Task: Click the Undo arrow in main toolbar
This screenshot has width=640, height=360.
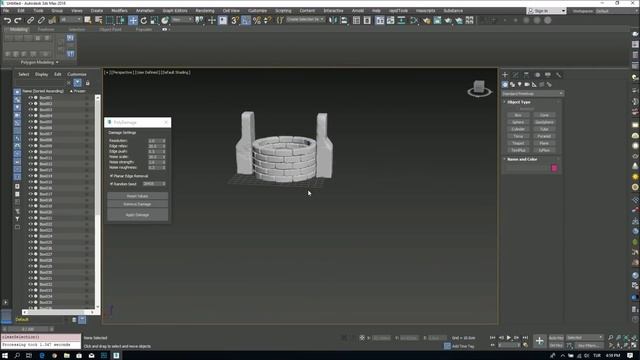Action: [7, 20]
